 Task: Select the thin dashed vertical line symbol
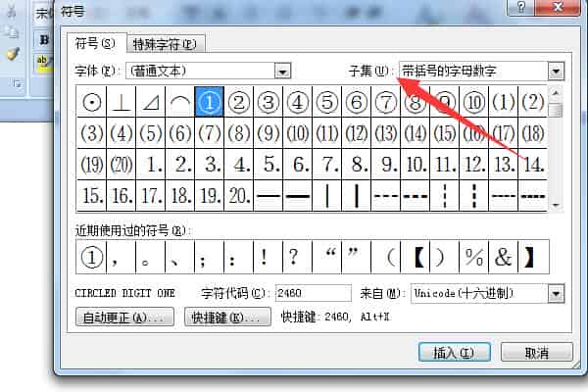click(445, 195)
